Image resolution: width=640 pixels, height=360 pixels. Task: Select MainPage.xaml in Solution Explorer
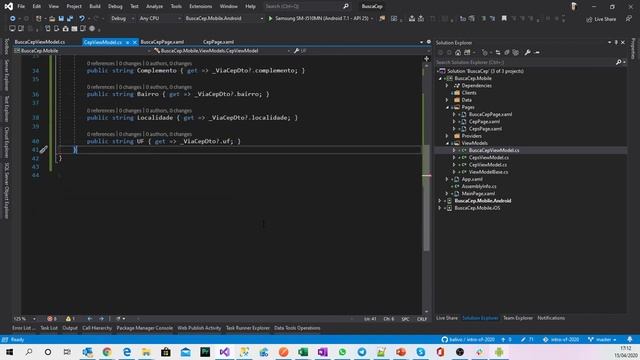pyautogui.click(x=478, y=194)
